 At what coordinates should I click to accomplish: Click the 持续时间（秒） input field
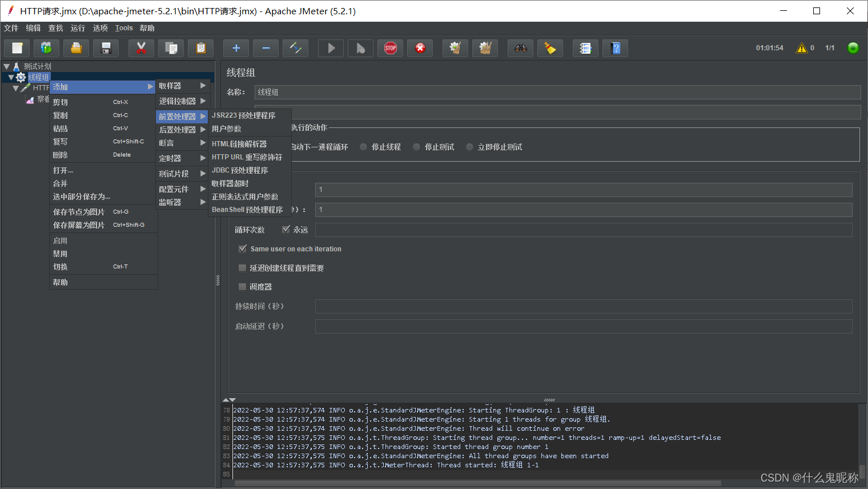tap(584, 306)
